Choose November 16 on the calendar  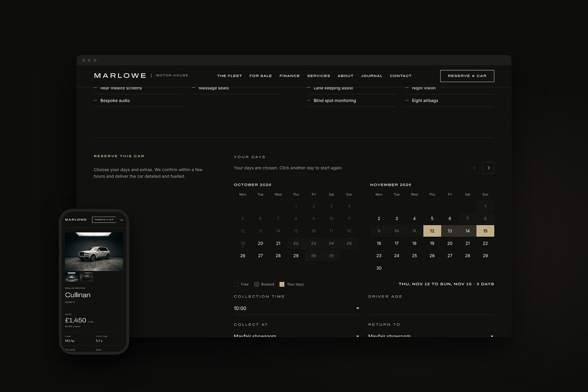(x=379, y=244)
